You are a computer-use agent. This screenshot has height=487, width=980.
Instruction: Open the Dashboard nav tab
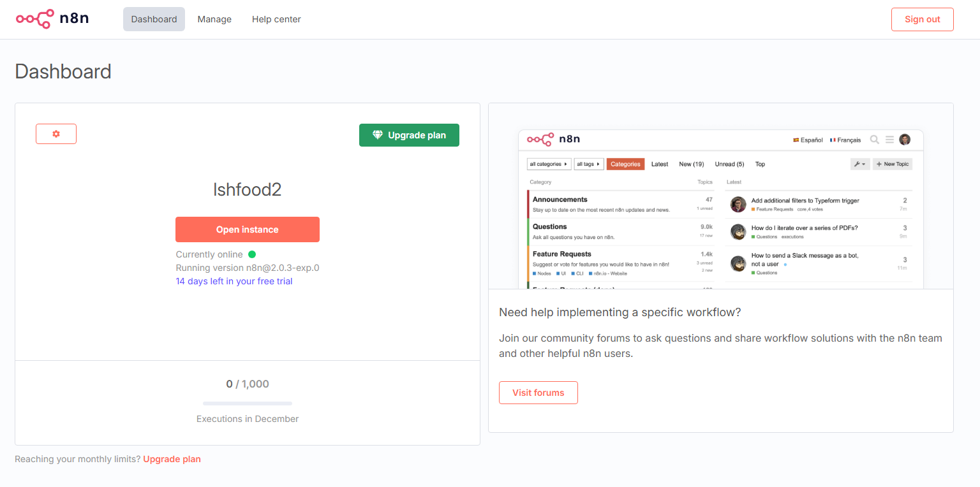point(154,19)
